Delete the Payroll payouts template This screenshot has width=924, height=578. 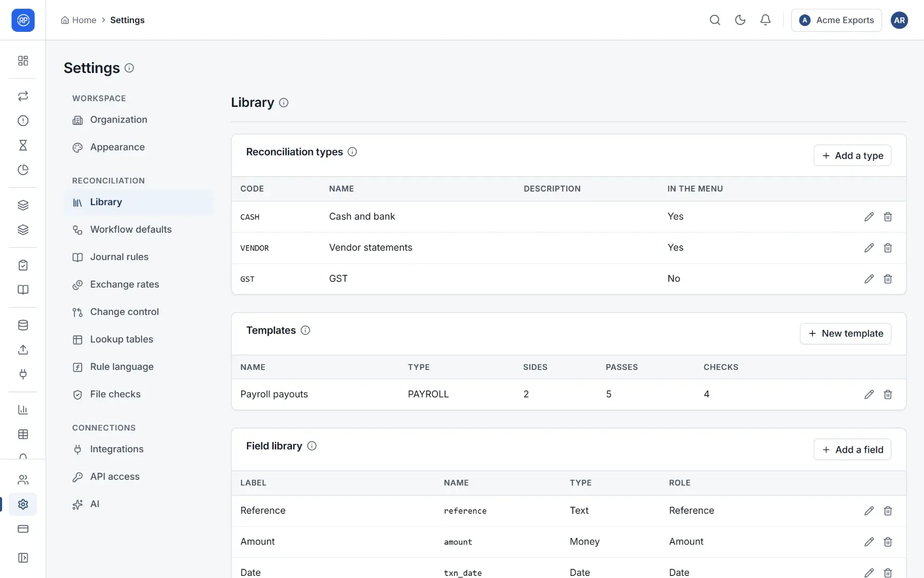(888, 395)
